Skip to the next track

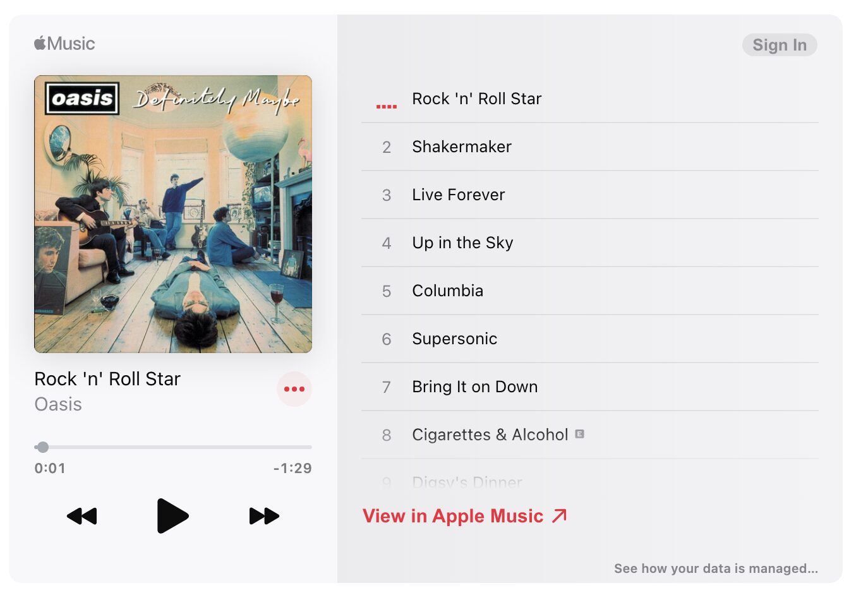click(264, 516)
